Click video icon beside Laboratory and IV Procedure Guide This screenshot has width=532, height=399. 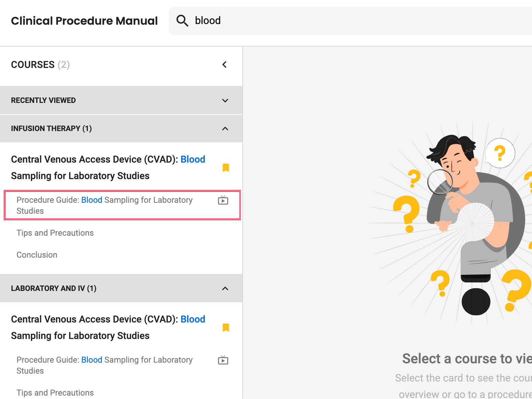[223, 360]
